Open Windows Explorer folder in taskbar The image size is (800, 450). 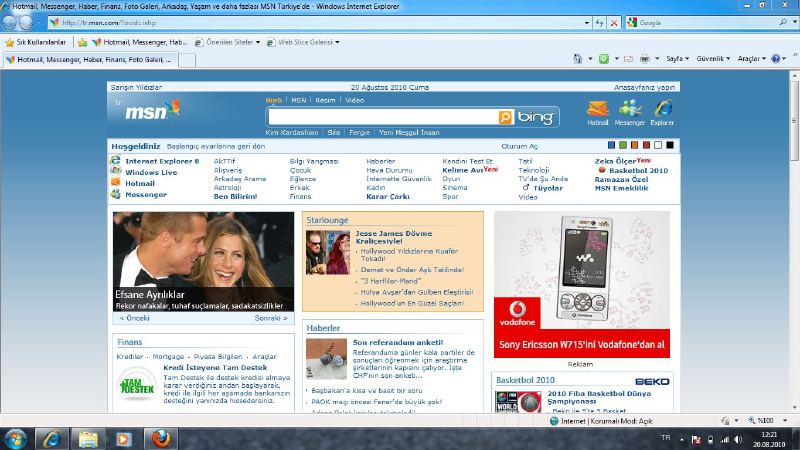coord(87,439)
